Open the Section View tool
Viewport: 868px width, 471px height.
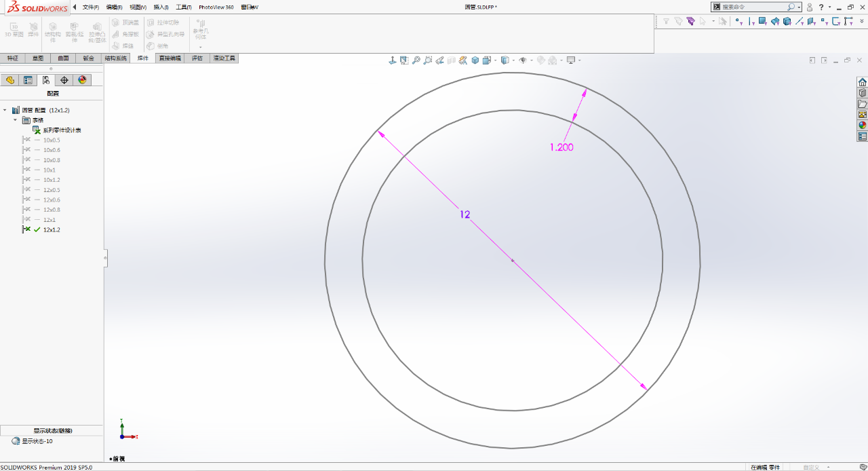click(452, 60)
